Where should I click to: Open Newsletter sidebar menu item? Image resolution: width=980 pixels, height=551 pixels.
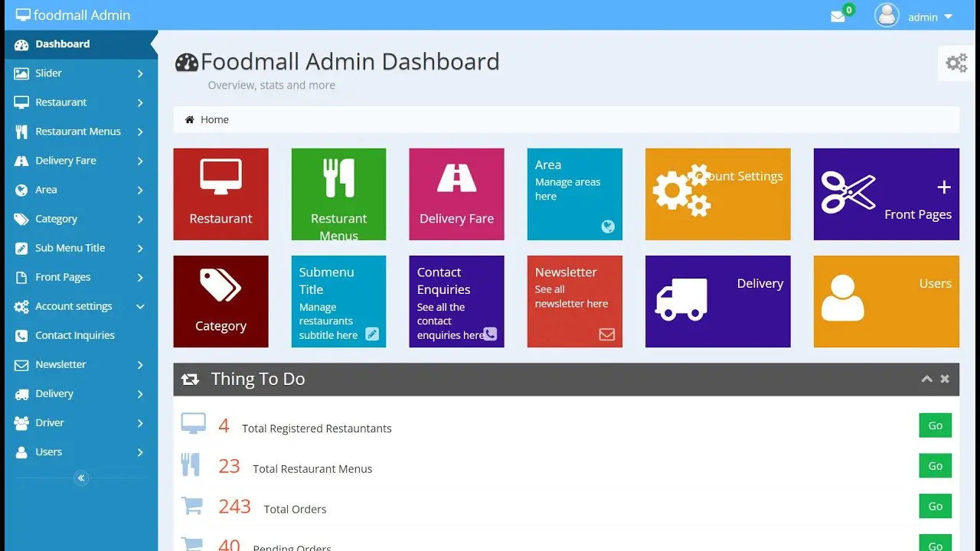(x=81, y=364)
